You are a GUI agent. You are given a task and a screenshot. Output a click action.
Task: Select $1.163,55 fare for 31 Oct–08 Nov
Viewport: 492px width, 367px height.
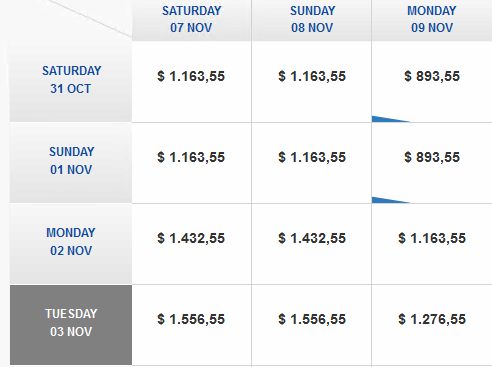tap(312, 76)
